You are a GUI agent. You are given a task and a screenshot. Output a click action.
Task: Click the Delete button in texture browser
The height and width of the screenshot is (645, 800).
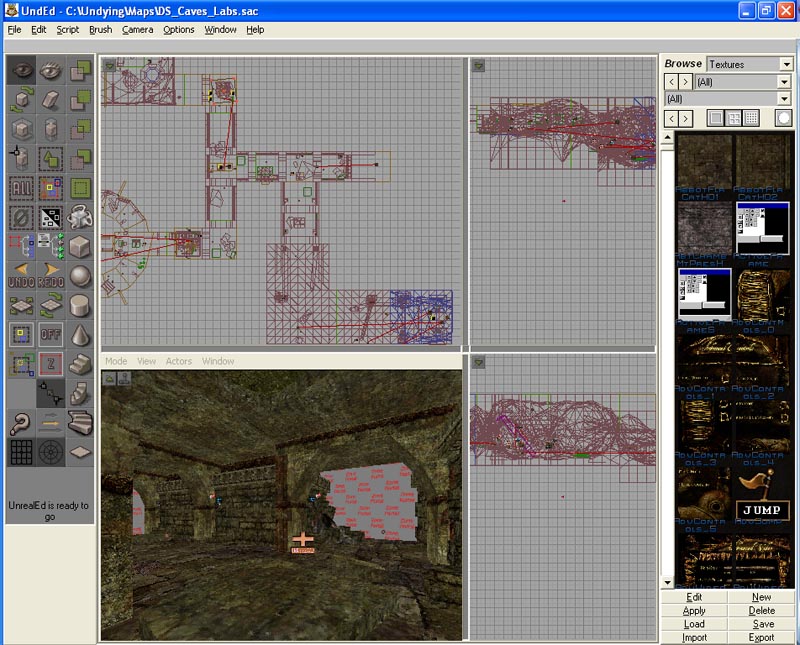click(761, 610)
